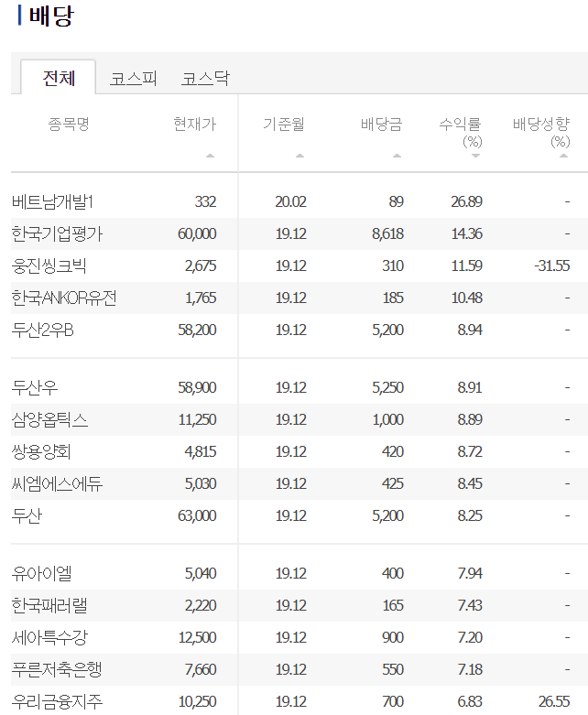Screen dimensions: 588x715
Task: Open stock 두산우
Action: tap(35, 387)
